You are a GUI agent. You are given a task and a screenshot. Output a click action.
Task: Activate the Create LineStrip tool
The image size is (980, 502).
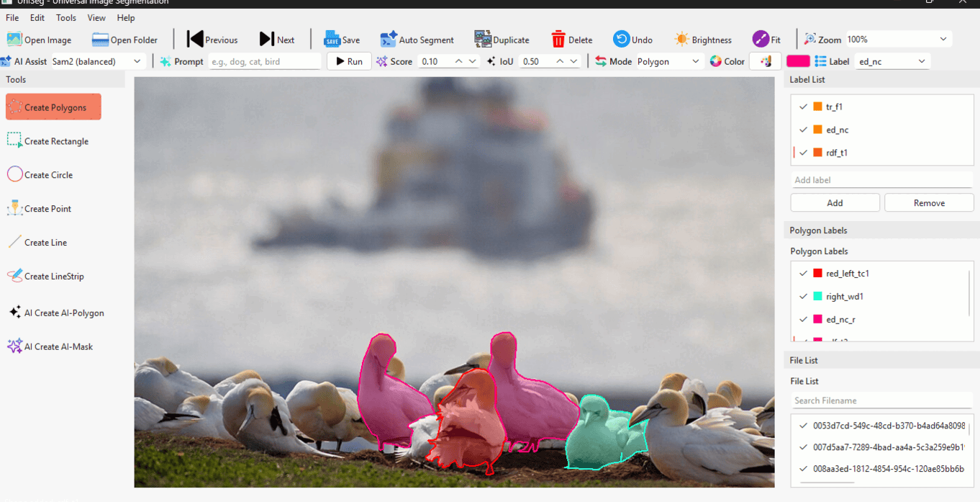coord(45,277)
